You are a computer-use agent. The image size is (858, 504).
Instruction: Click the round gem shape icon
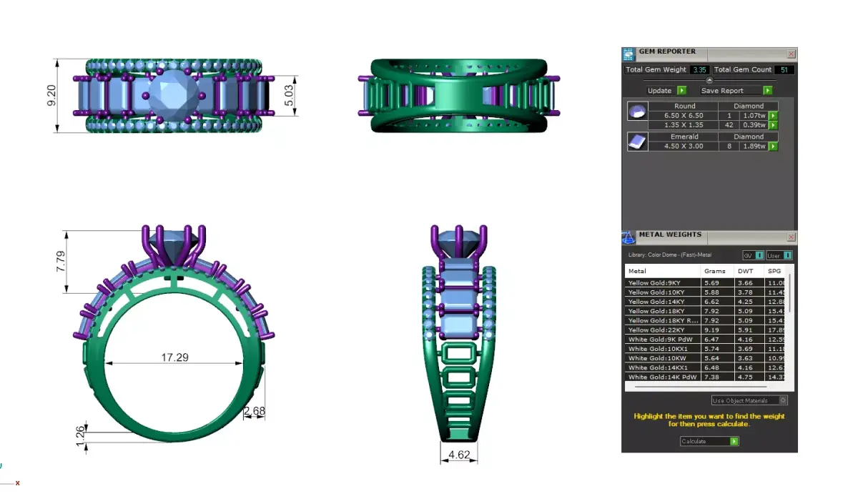(x=637, y=112)
